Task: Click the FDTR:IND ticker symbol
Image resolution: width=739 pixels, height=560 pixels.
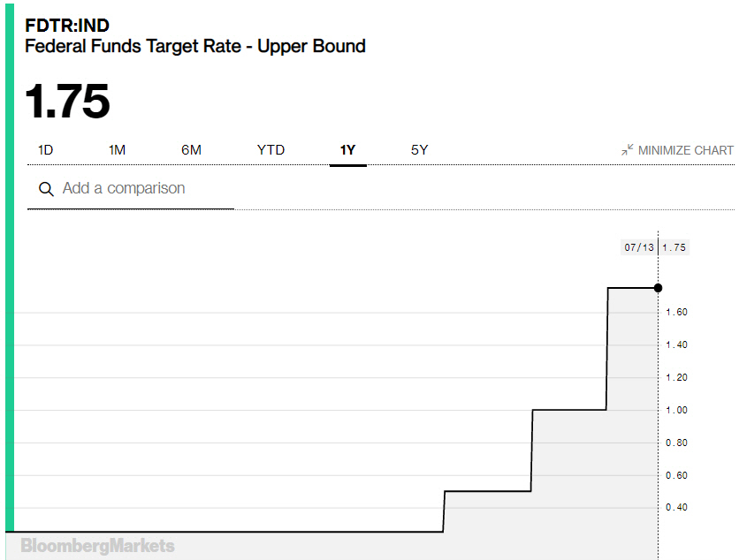Action: coord(67,25)
